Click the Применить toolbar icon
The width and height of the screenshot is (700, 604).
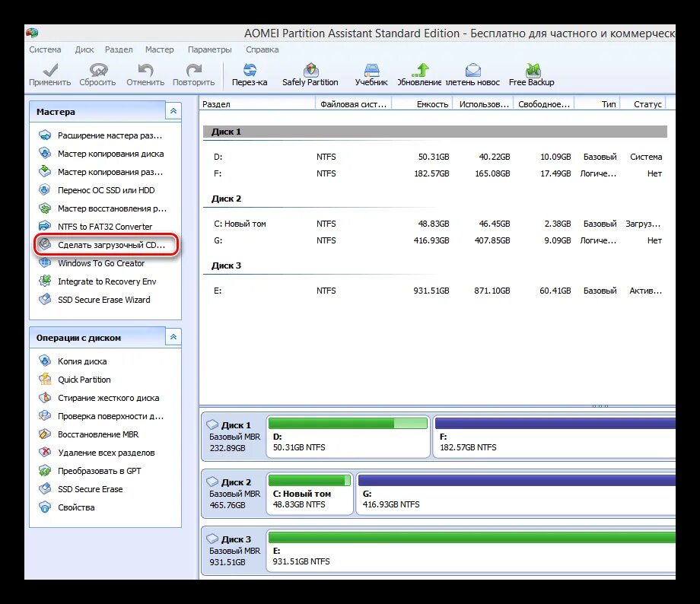(50, 70)
